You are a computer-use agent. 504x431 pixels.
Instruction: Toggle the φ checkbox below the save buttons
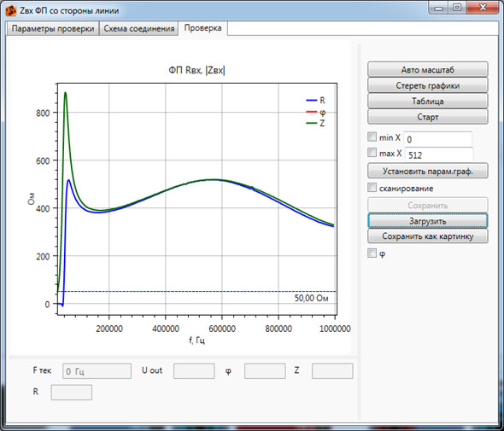click(x=372, y=253)
